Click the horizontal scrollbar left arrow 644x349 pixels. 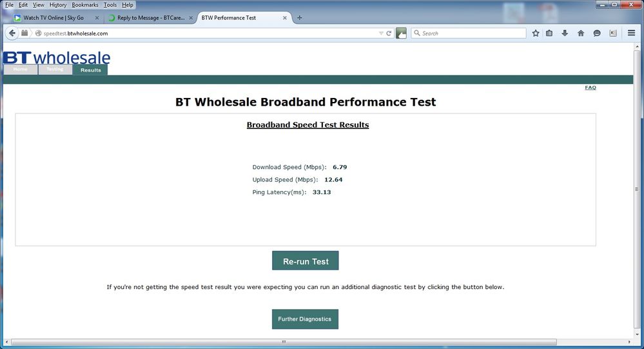(6, 342)
